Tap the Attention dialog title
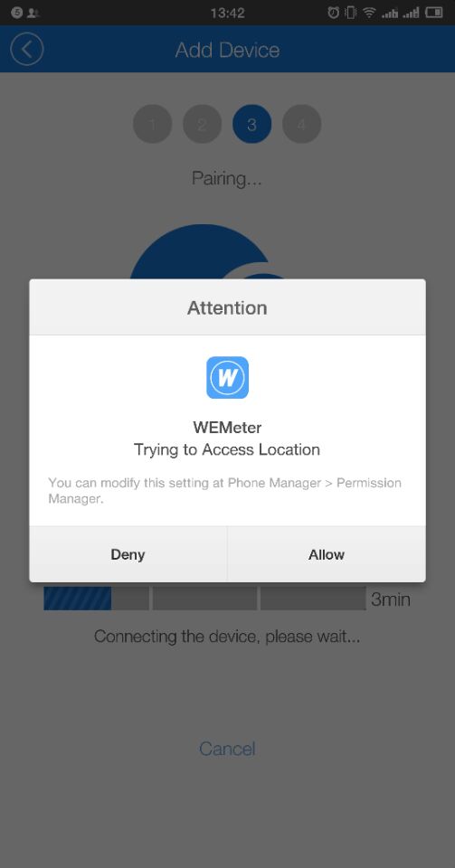This screenshot has width=455, height=868. pyautogui.click(x=227, y=307)
